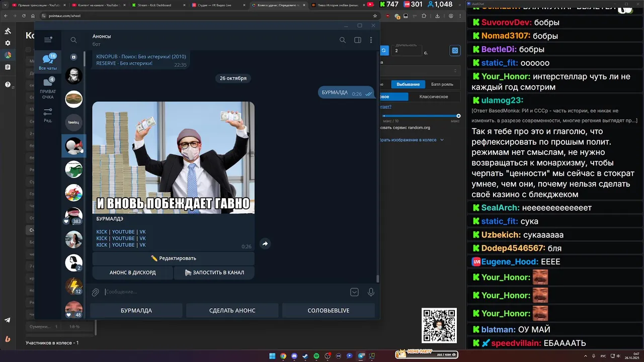The height and width of the screenshot is (362, 644).
Task: Open the chat with the lightning avatar, badge 12
Action: coord(73,286)
